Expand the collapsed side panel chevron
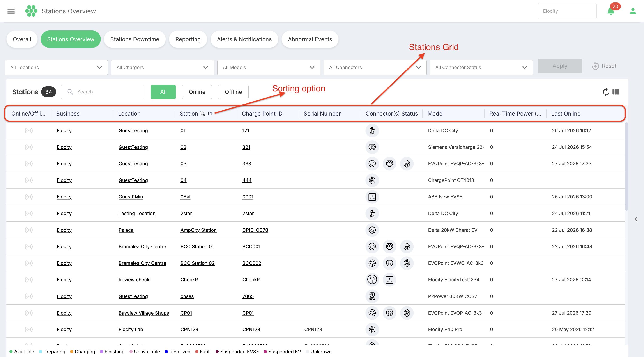 pyautogui.click(x=636, y=219)
